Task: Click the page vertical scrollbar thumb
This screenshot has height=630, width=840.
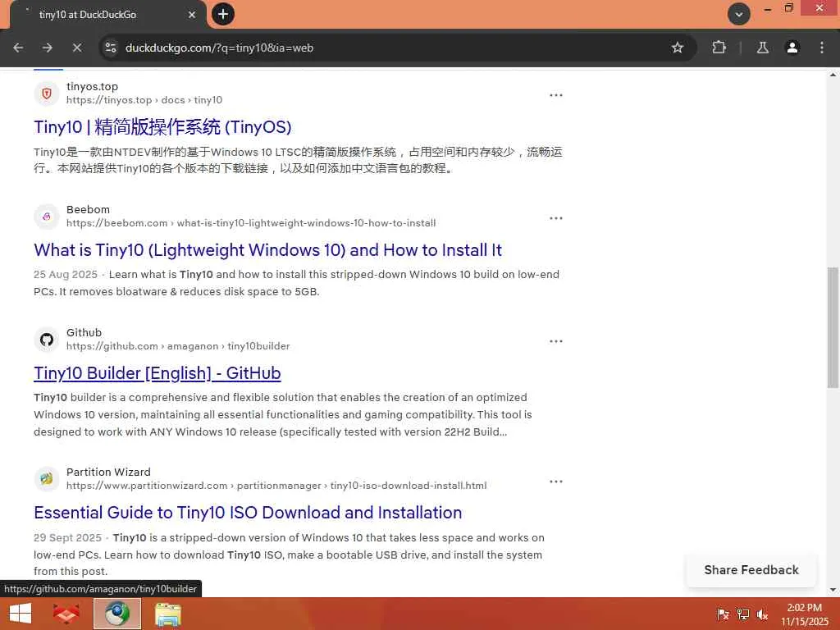Action: coord(833,327)
